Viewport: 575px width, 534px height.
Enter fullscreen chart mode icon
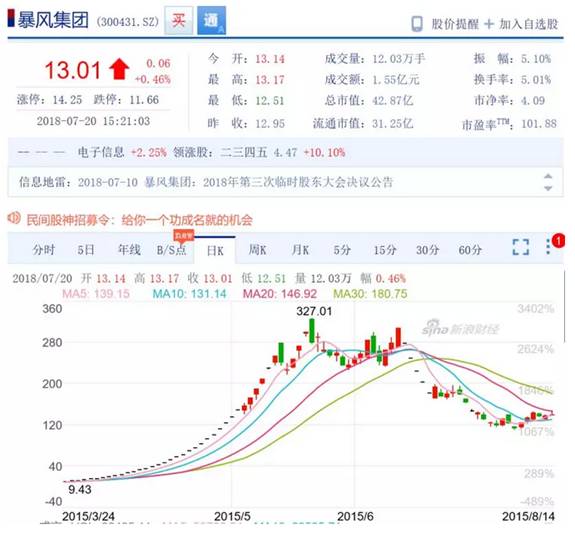(521, 247)
